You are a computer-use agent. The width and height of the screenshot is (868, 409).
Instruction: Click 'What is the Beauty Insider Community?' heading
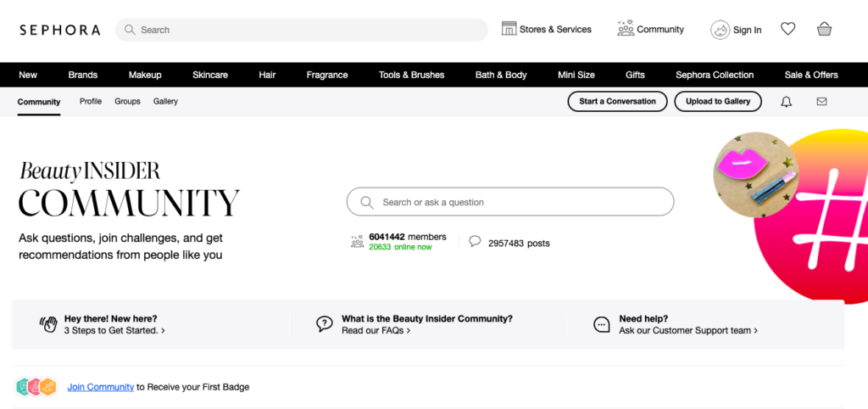point(427,319)
